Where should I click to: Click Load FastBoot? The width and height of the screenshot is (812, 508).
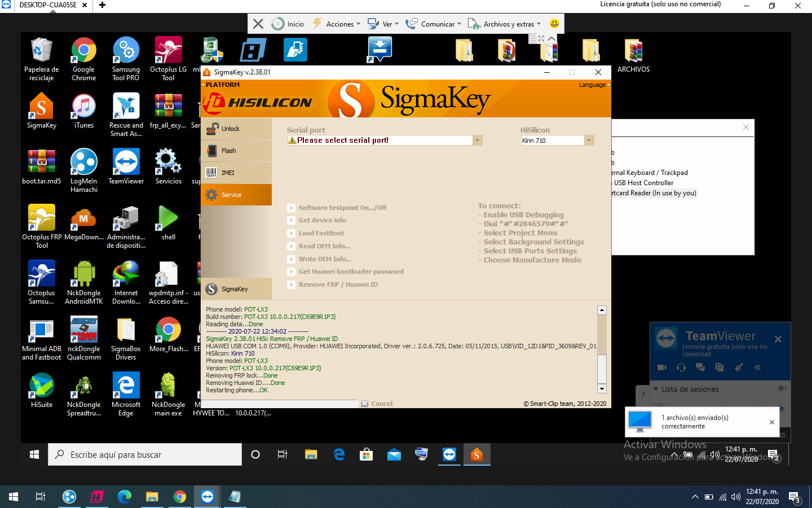click(x=321, y=233)
